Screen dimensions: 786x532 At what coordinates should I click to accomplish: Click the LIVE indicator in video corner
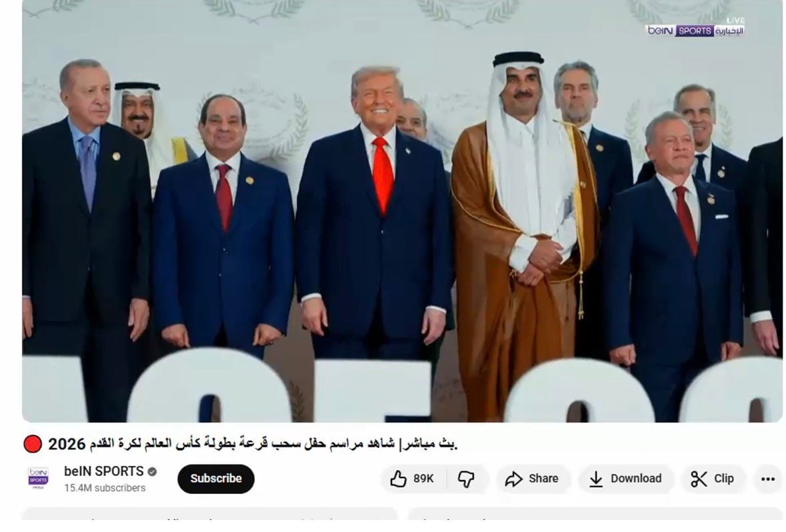735,20
